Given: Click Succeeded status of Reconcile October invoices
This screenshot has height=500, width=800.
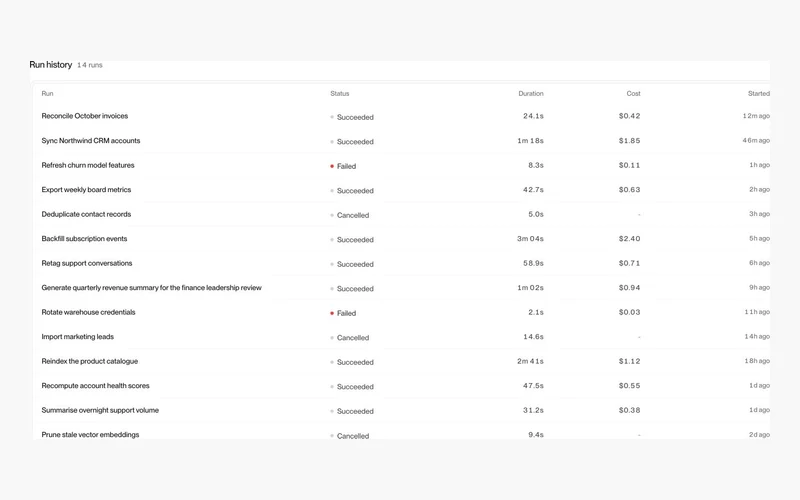Looking at the screenshot, I should 352,117.
